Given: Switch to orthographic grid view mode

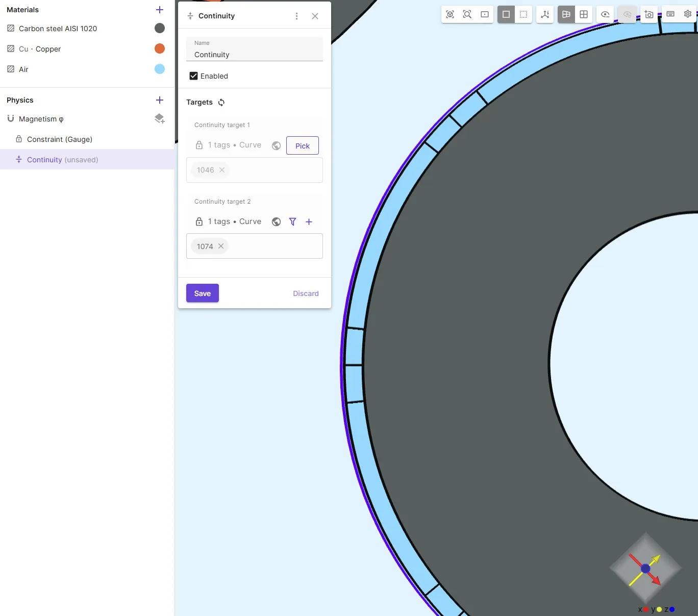Looking at the screenshot, I should pyautogui.click(x=584, y=14).
